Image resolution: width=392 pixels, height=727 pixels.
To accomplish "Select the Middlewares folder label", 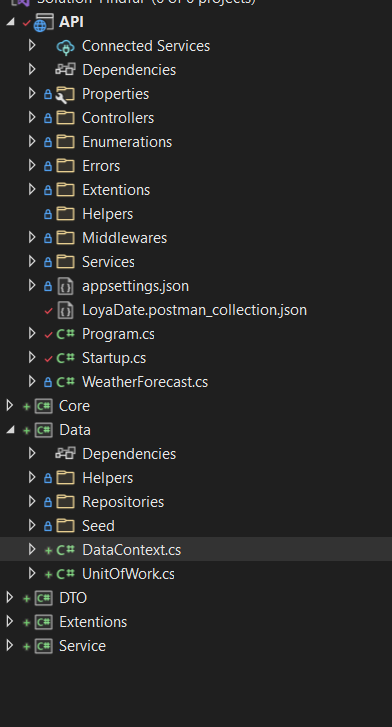I will (124, 238).
